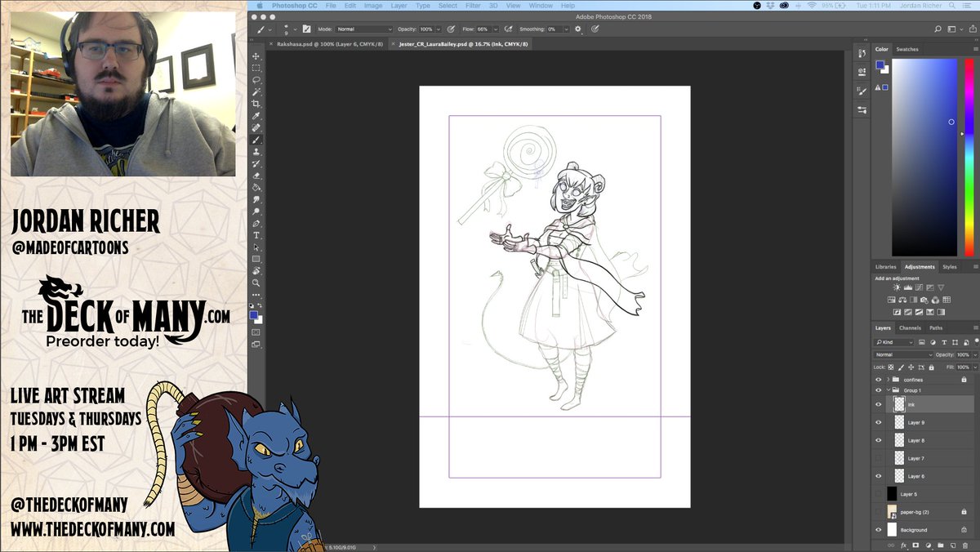Image resolution: width=980 pixels, height=552 pixels.
Task: Open the Window menu
Action: point(541,6)
